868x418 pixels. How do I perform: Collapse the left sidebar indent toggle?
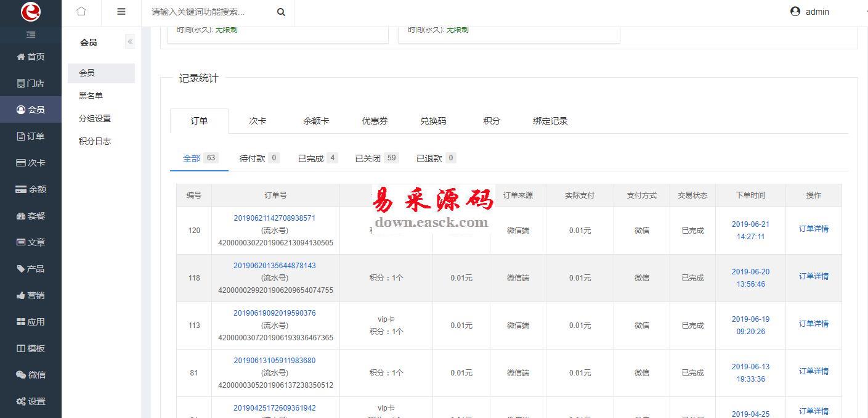(x=31, y=35)
